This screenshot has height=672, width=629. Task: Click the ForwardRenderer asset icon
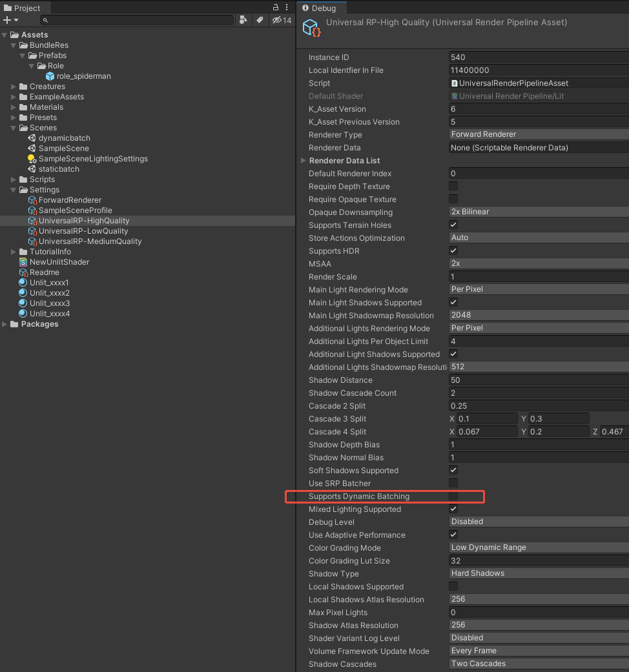click(x=32, y=200)
